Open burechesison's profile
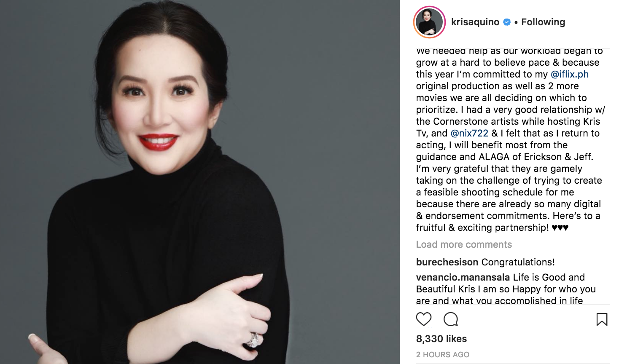Screen dimensions: 619x364 pyautogui.click(x=447, y=262)
